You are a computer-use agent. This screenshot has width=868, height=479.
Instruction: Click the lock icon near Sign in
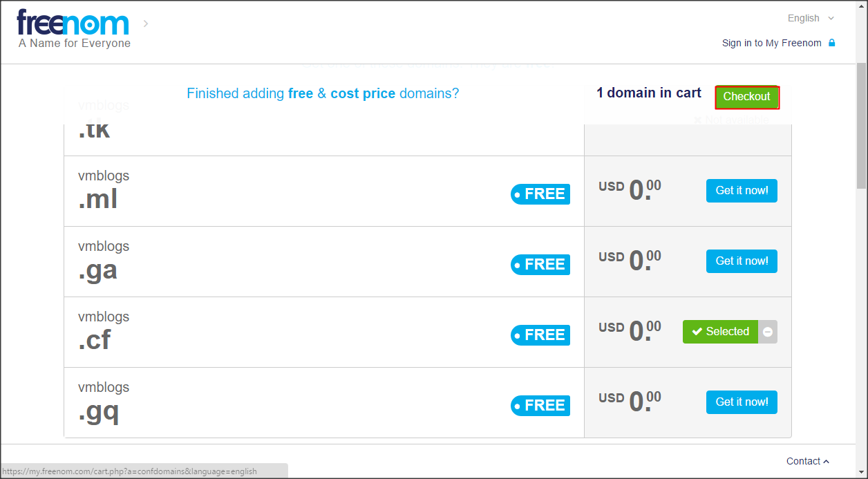[x=832, y=43]
